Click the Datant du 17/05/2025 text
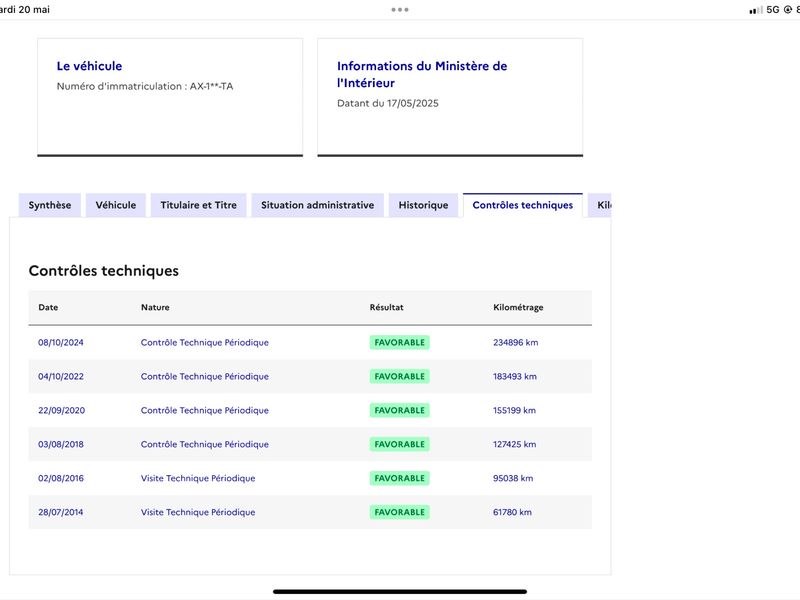The width and height of the screenshot is (800, 600). pos(388,103)
